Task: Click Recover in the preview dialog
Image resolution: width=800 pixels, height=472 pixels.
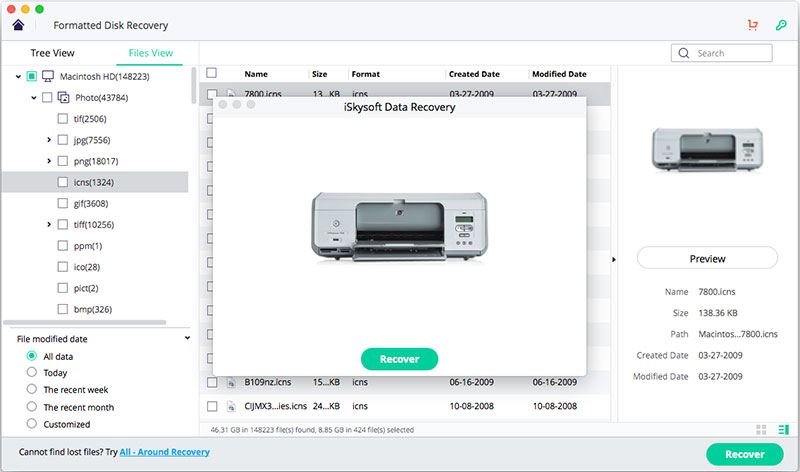Action: coord(399,359)
